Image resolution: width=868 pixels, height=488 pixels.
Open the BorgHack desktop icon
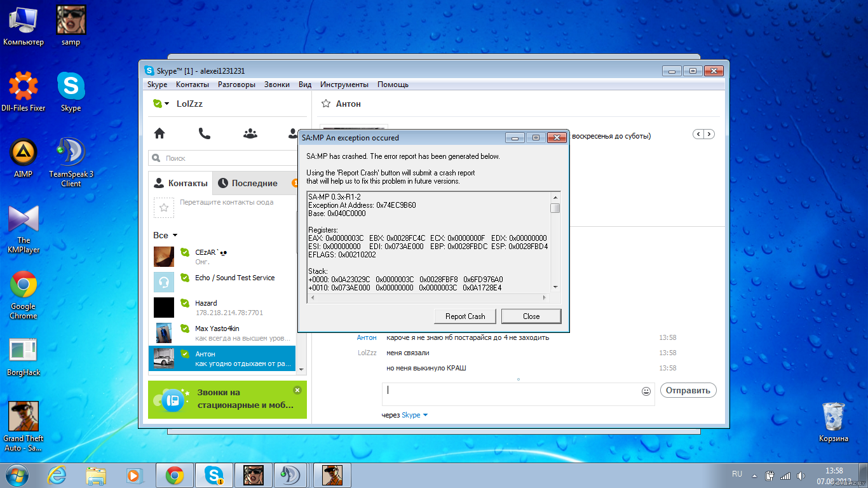coord(24,357)
